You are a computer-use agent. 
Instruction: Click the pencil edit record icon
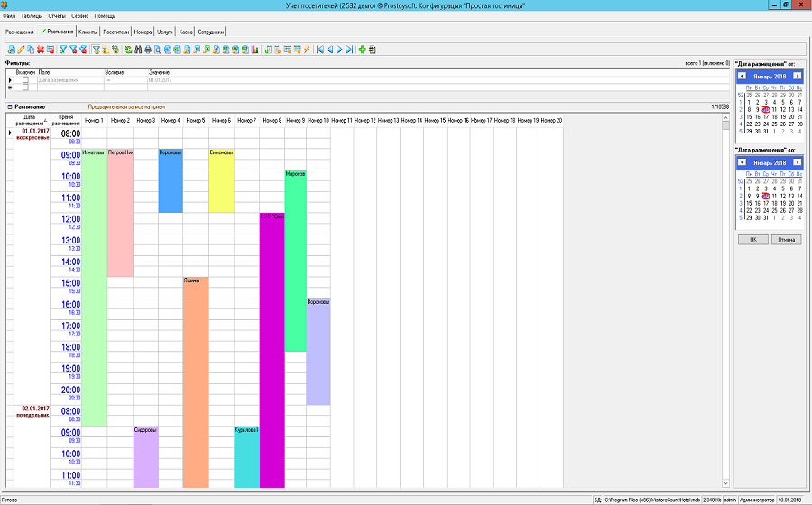(x=21, y=50)
